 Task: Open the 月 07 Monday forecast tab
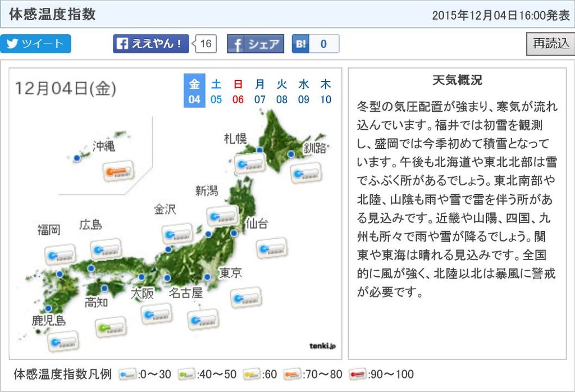[x=260, y=91]
